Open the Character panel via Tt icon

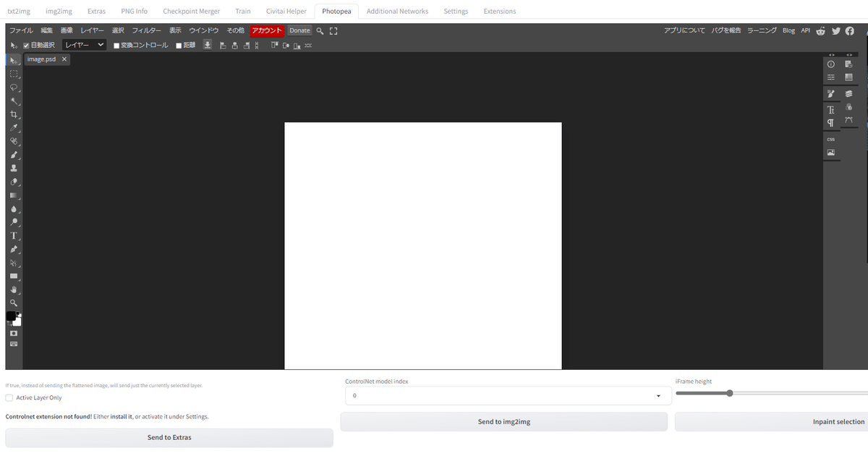830,110
